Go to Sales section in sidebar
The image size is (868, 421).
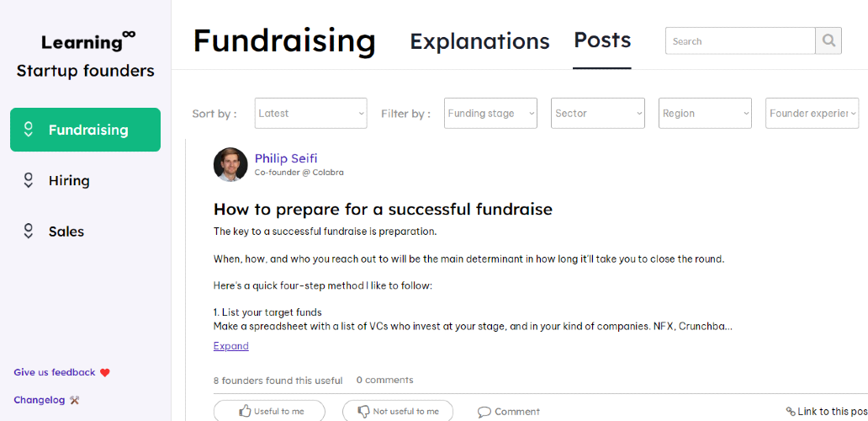point(66,232)
